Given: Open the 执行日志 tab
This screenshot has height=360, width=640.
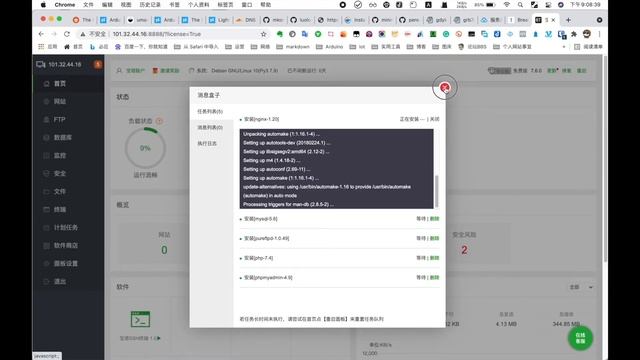Looking at the screenshot, I should (207, 144).
